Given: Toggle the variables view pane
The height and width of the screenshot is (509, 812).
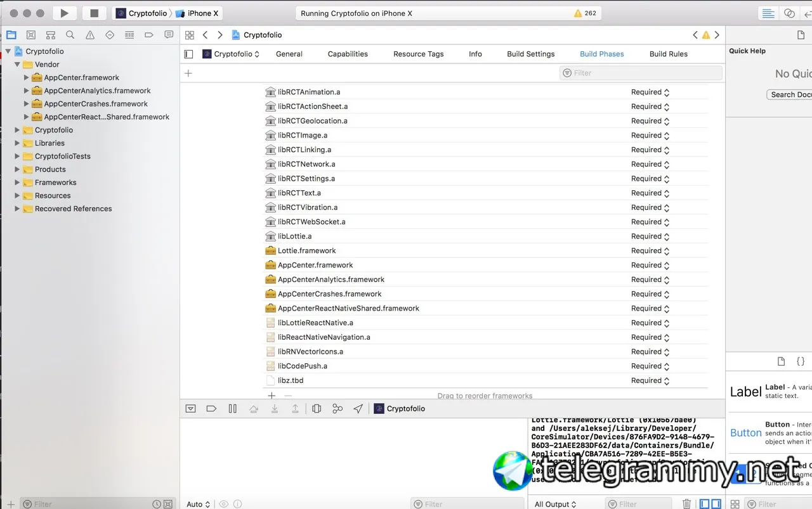Looking at the screenshot, I should pos(704,504).
